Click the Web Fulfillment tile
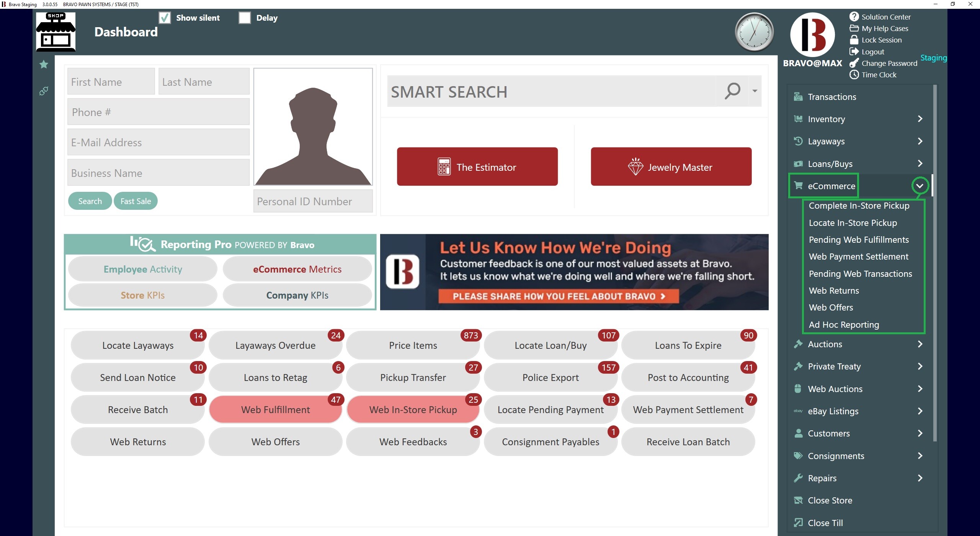The height and width of the screenshot is (536, 980). point(275,410)
